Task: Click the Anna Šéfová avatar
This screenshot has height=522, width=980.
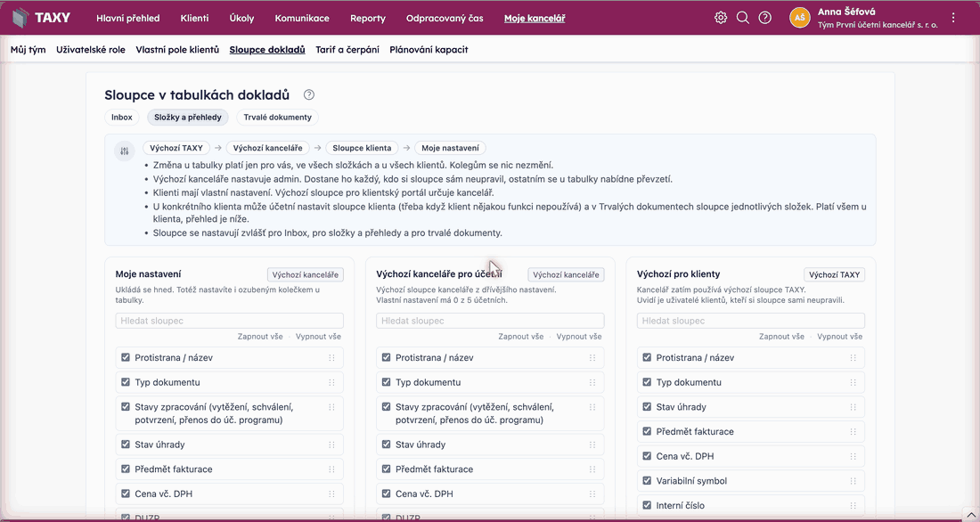Action: [799, 18]
